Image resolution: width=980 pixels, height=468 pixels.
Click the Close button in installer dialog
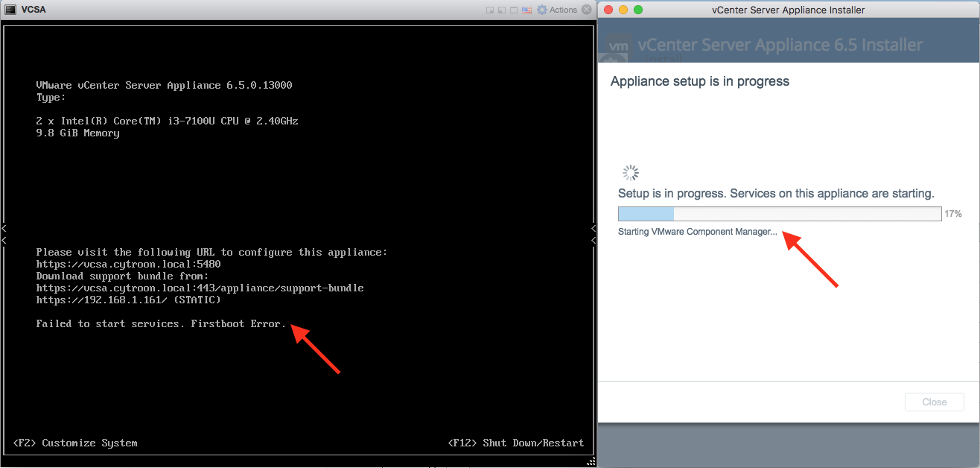935,402
